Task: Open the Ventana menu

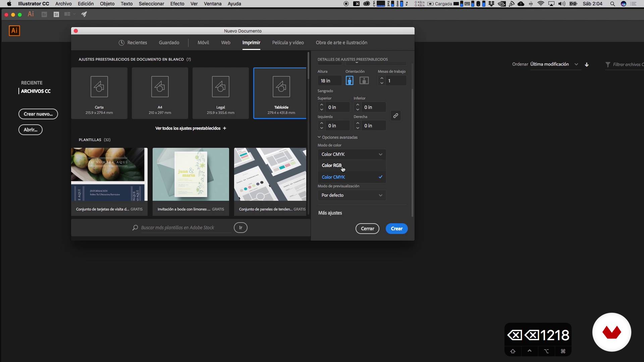Action: pyautogui.click(x=213, y=4)
